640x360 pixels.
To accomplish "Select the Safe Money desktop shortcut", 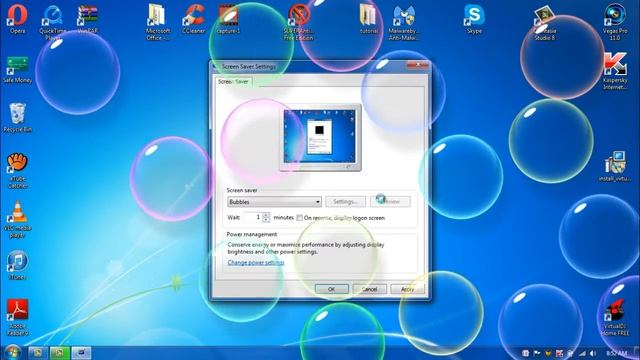I will pyautogui.click(x=17, y=69).
